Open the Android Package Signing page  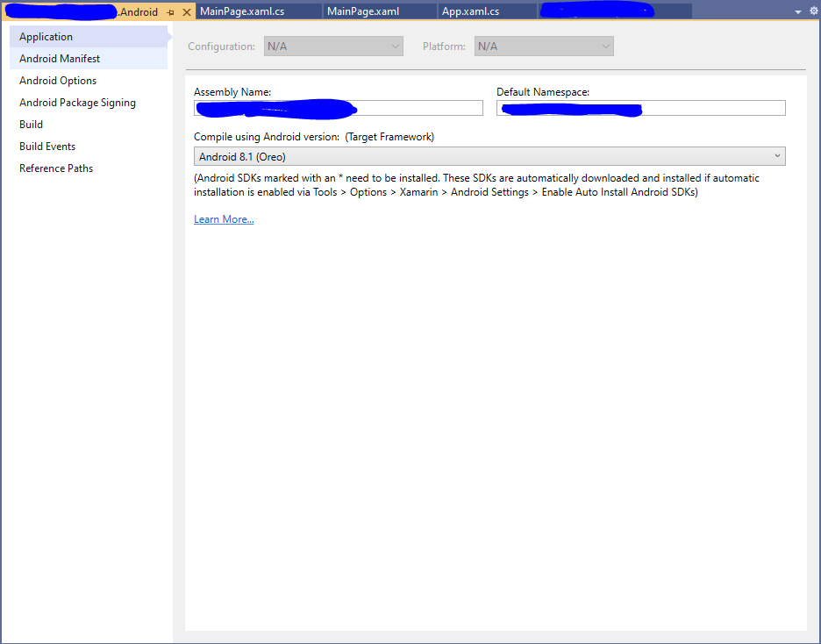coord(89,103)
